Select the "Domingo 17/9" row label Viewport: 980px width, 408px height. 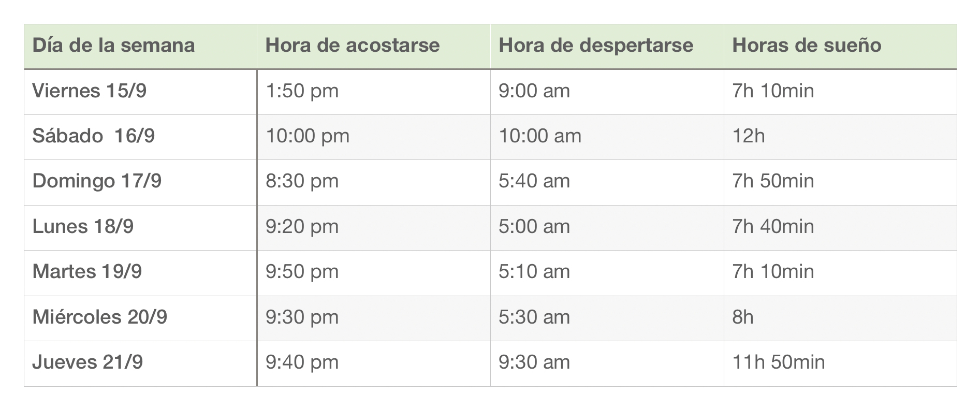tap(97, 181)
